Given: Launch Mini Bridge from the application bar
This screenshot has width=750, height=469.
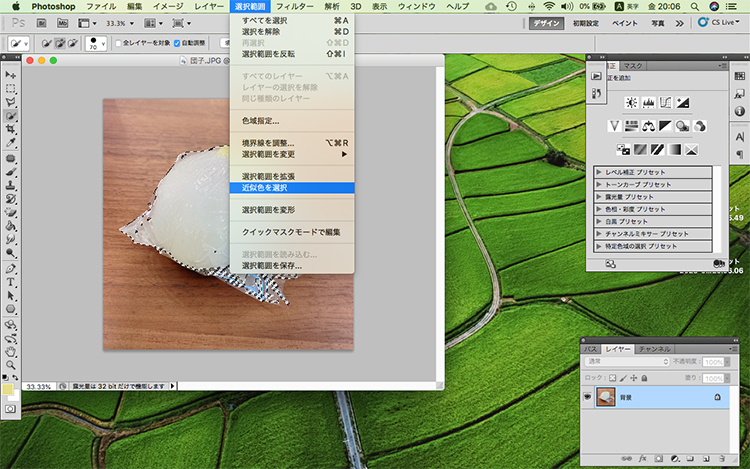Looking at the screenshot, I should tap(62, 23).
